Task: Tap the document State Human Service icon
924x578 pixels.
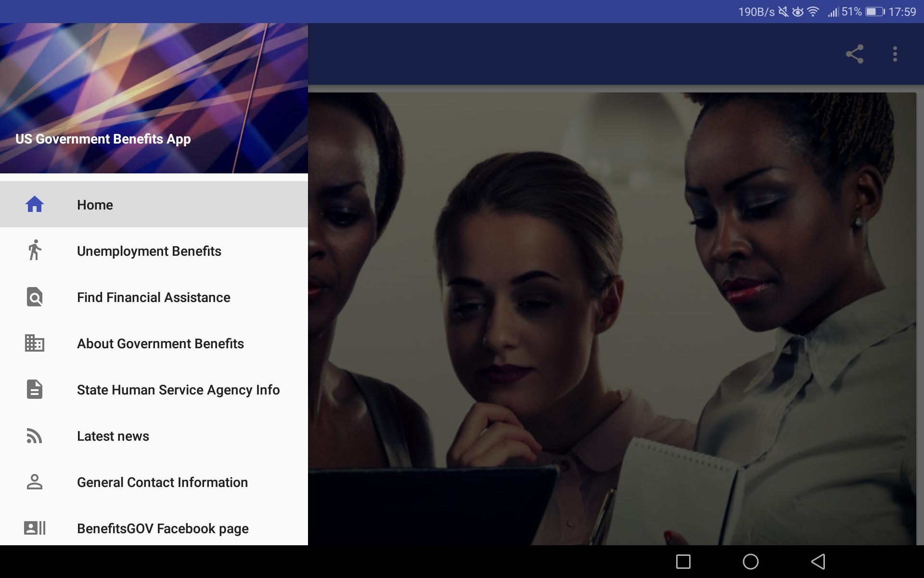Action: (35, 389)
